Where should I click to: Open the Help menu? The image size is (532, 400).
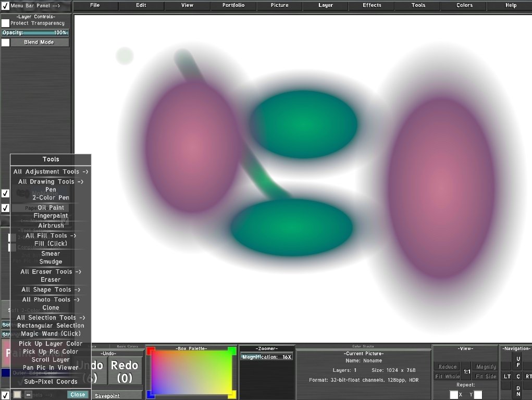[510, 5]
